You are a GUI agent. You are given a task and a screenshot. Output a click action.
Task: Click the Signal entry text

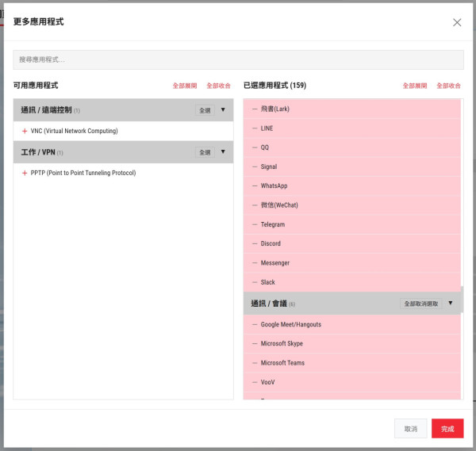pyautogui.click(x=269, y=166)
